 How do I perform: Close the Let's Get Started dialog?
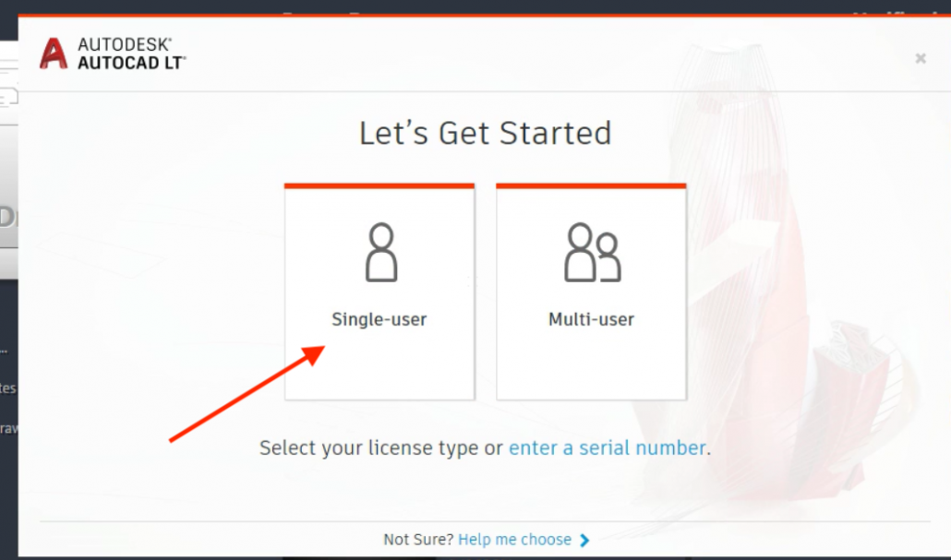pos(921,58)
